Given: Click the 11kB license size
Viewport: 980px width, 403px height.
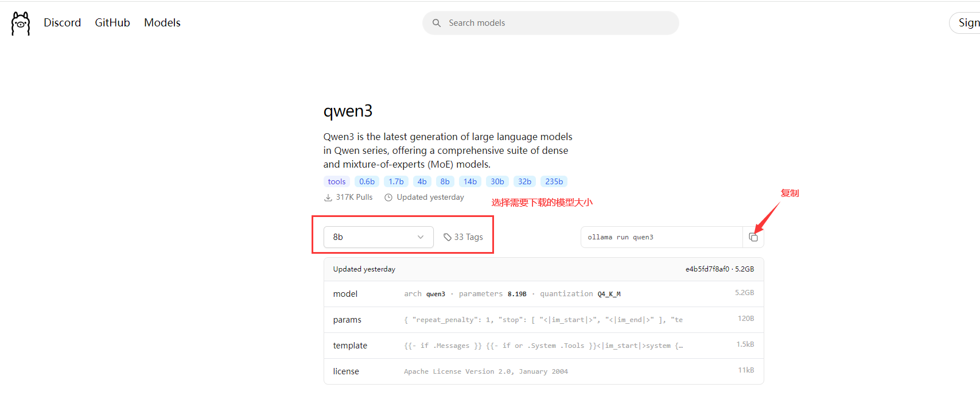Looking at the screenshot, I should pos(746,370).
